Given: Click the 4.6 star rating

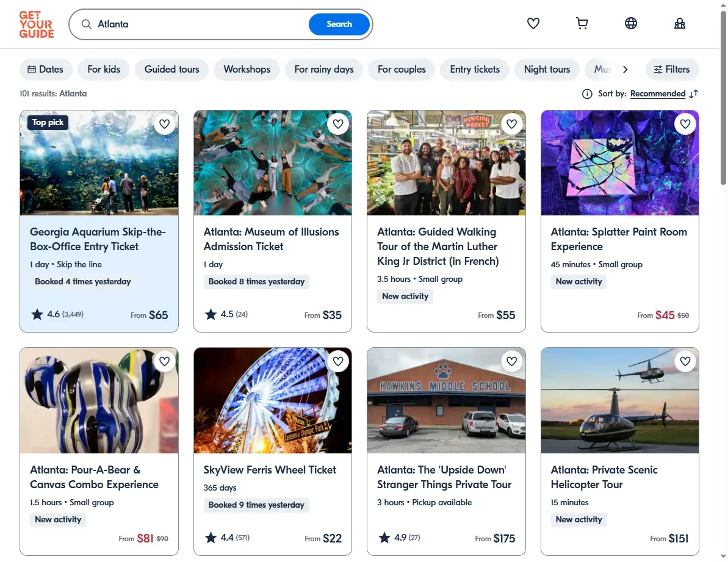Looking at the screenshot, I should pyautogui.click(x=57, y=315).
